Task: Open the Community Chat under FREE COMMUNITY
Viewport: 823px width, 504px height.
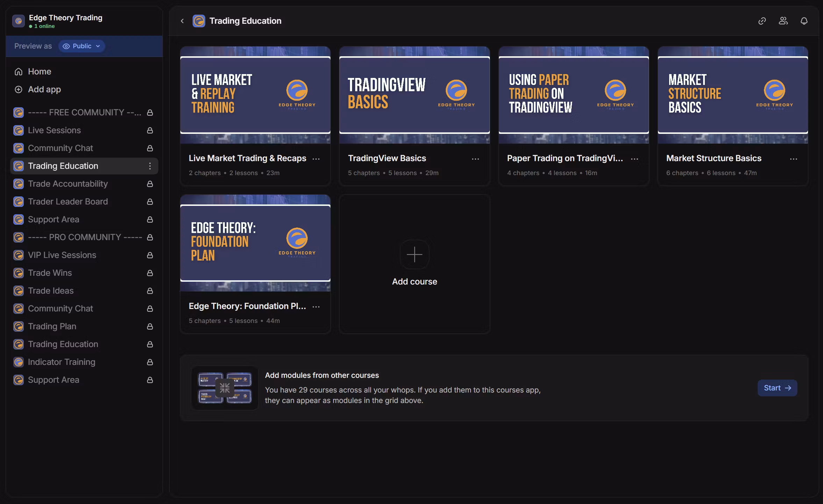Action: (84, 148)
